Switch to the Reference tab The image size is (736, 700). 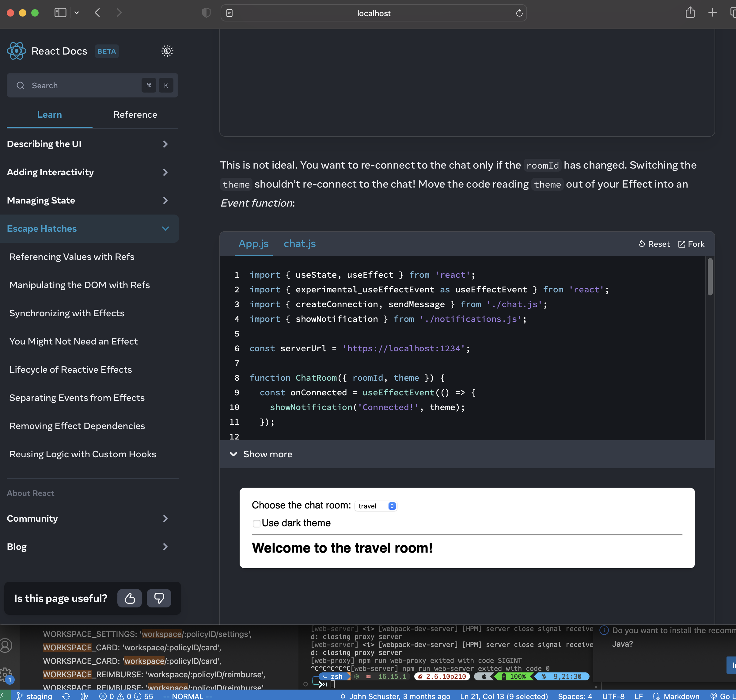(x=135, y=115)
